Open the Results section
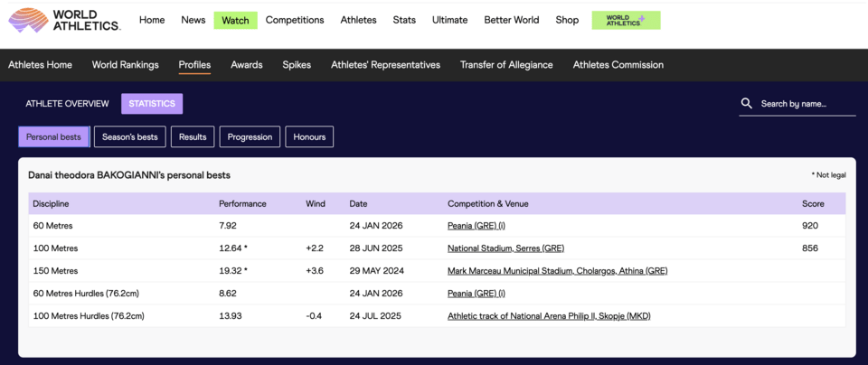 coord(193,137)
